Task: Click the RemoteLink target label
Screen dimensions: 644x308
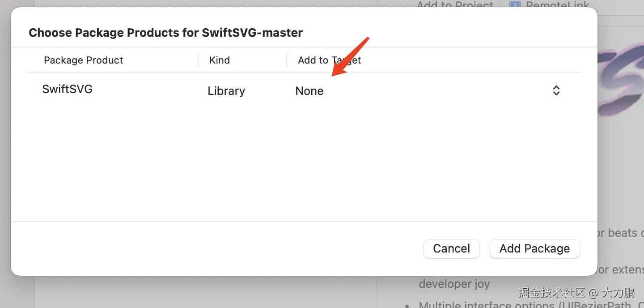Action: [x=557, y=5]
